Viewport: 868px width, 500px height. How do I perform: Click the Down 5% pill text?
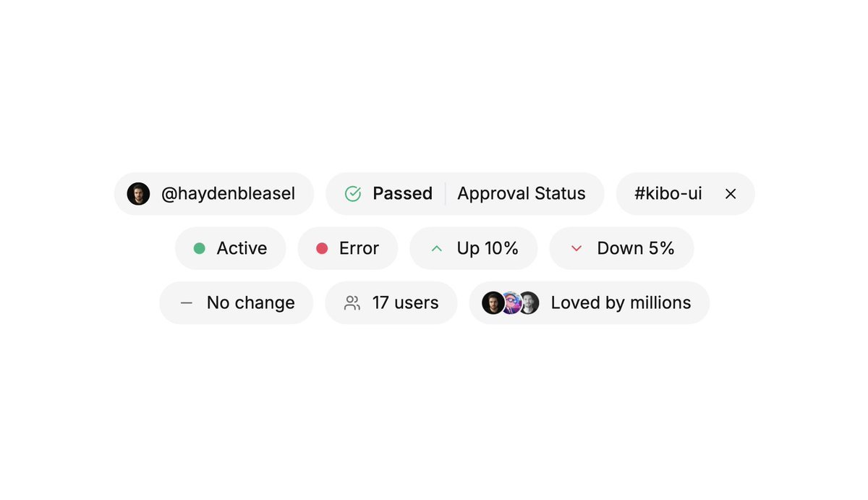coord(635,248)
